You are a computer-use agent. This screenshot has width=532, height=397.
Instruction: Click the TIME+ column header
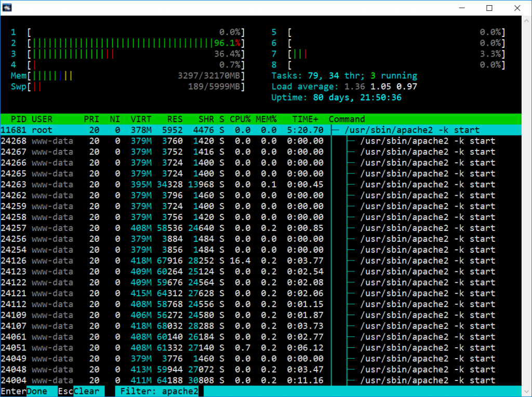point(305,119)
